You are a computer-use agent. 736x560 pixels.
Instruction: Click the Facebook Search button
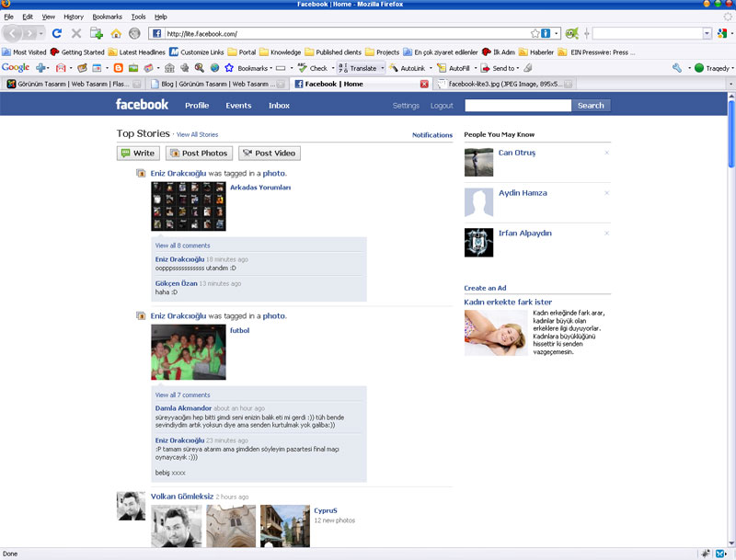click(x=591, y=106)
